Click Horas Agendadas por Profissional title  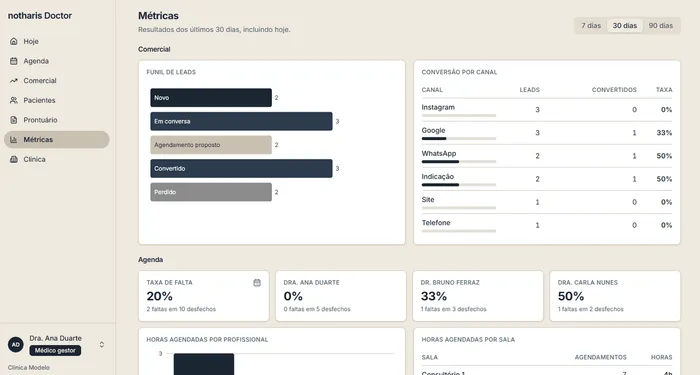click(207, 340)
